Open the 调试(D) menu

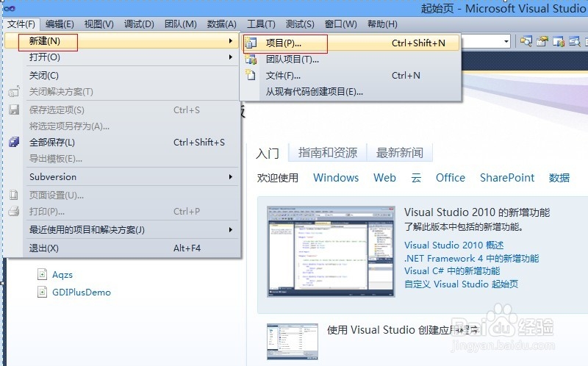point(139,24)
